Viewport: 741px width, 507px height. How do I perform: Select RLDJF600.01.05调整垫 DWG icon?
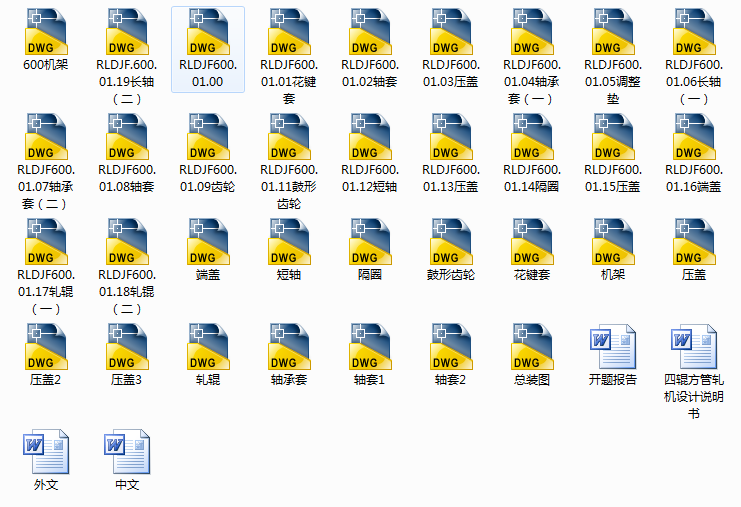pyautogui.click(x=613, y=32)
